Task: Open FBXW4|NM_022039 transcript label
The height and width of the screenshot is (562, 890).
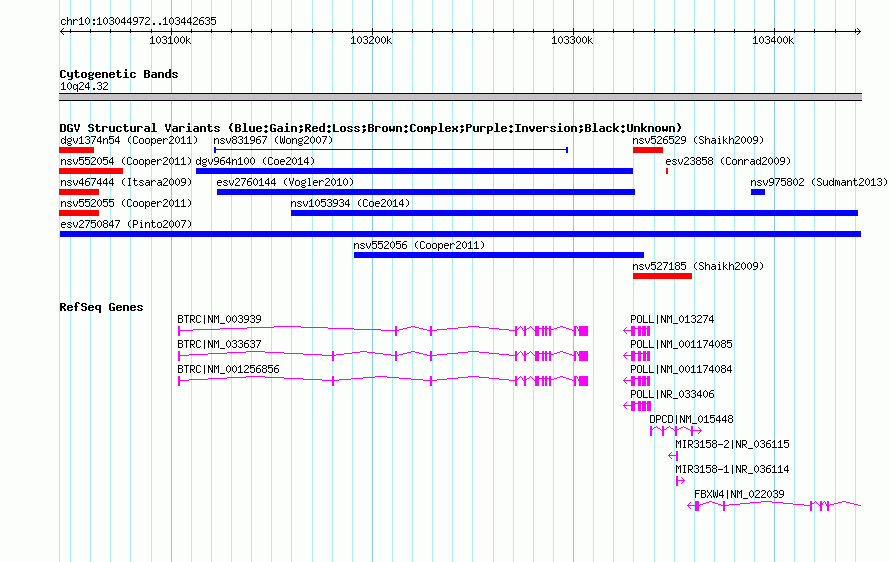Action: (739, 494)
